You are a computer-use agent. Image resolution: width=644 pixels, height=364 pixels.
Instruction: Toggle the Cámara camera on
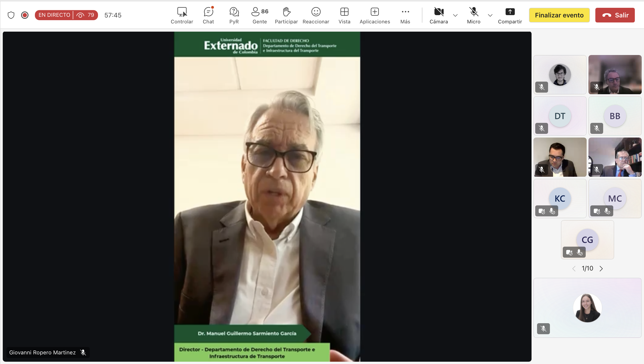pyautogui.click(x=439, y=15)
